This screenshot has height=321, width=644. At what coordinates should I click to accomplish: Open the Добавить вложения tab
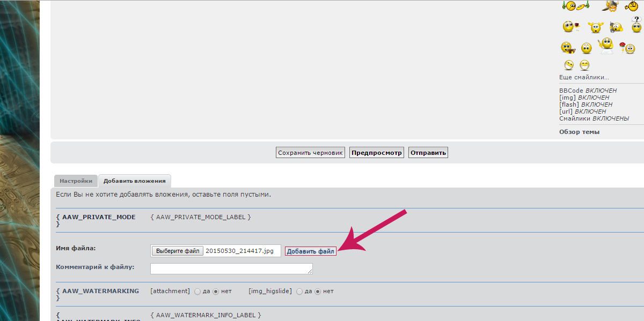point(134,181)
